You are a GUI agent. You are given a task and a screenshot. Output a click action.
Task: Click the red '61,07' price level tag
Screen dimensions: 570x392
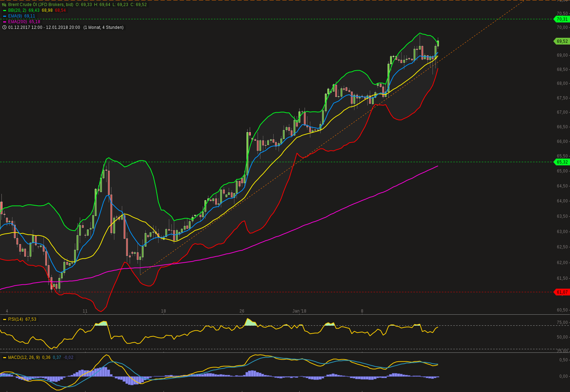[x=562, y=292]
